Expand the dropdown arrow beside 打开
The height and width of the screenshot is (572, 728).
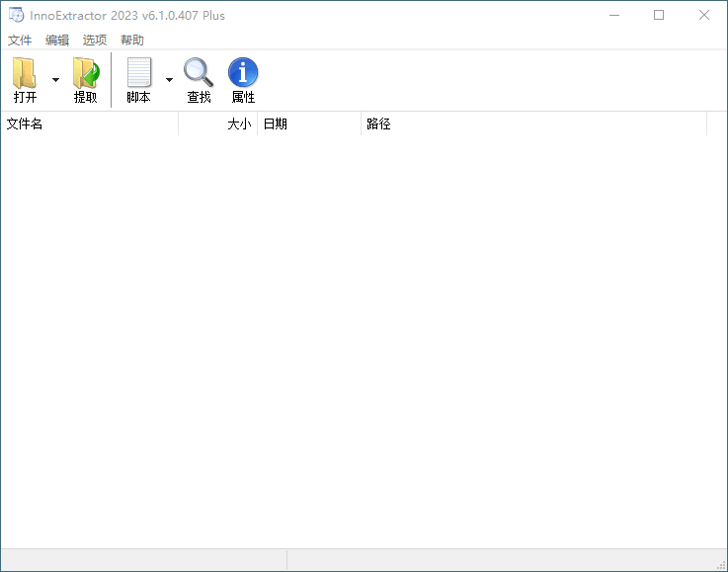point(55,80)
